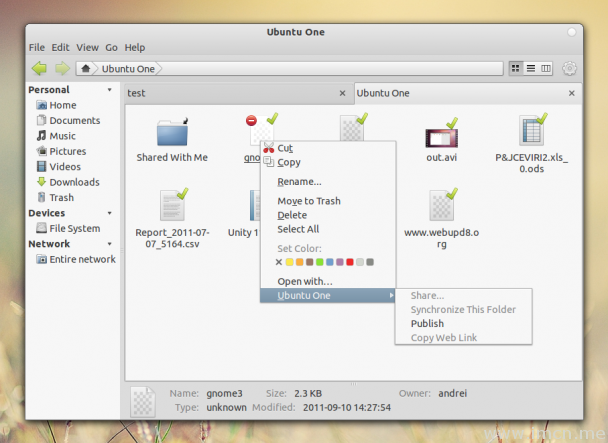The image size is (608, 443).
Task: Set the brown color swatch
Action: pos(309,262)
